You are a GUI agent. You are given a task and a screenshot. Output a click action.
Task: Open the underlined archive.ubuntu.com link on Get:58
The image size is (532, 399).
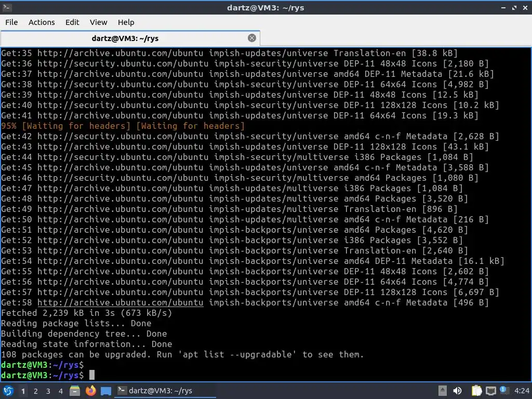click(x=121, y=303)
